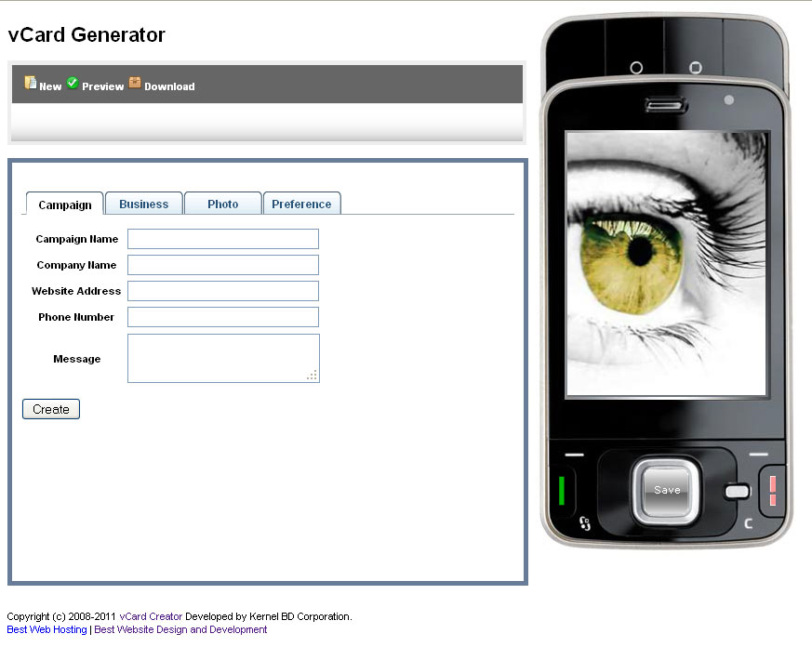
Task: Click the Phone Number label
Action: [76, 317]
